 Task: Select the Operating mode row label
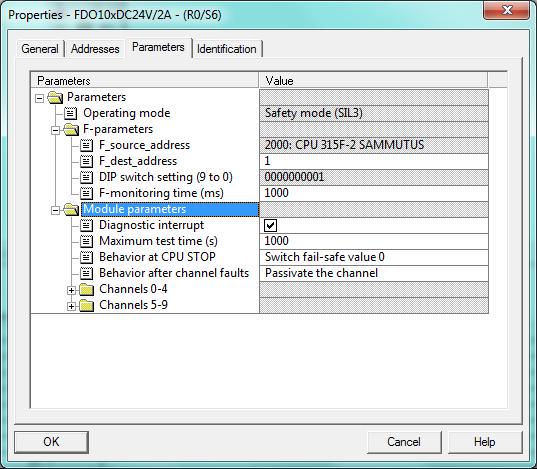(127, 113)
